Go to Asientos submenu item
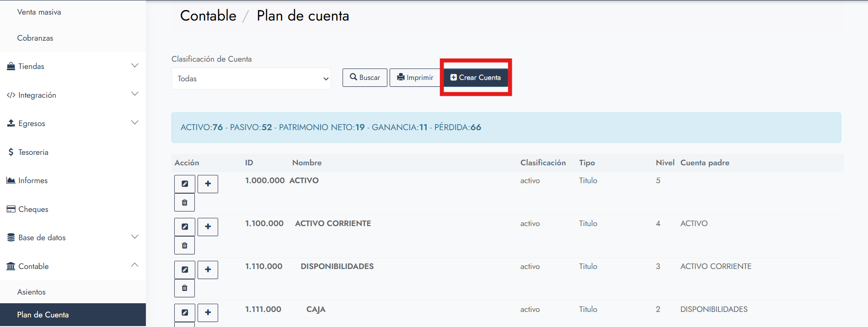Screen dimensions: 868x327 point(32,292)
